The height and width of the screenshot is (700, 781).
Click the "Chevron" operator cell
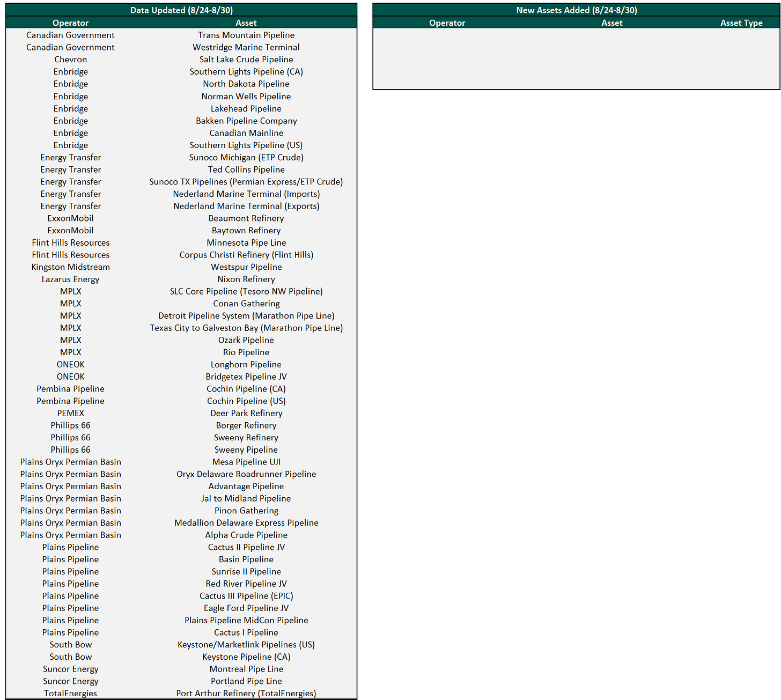71,60
